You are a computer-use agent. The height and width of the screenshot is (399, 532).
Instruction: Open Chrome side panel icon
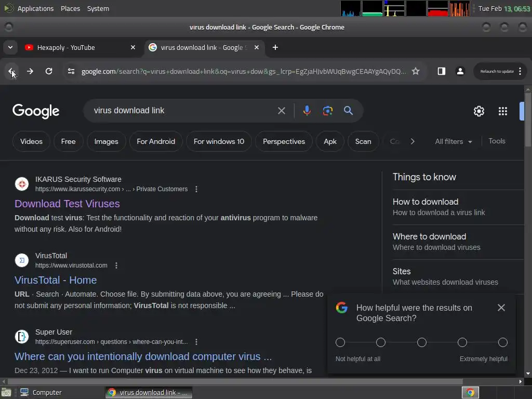pos(442,71)
